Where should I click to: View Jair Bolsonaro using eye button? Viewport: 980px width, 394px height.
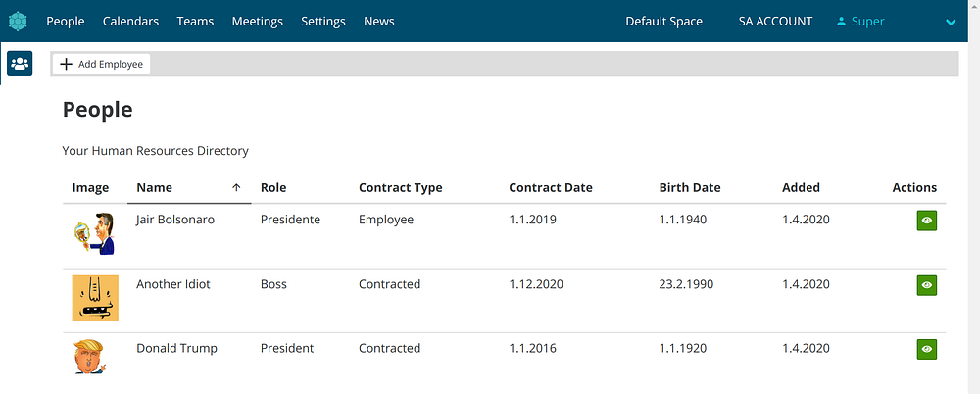927,222
